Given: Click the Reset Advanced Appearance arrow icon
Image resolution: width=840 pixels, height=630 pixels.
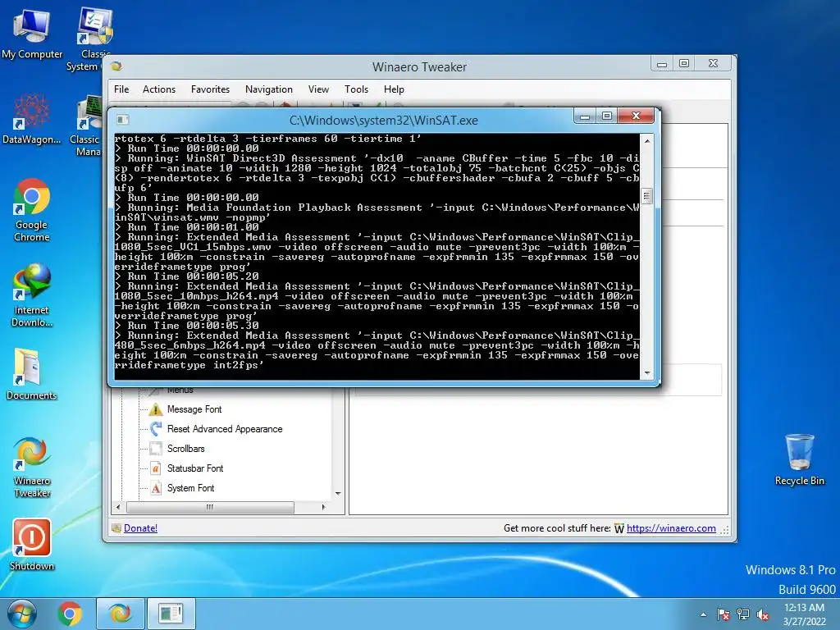Looking at the screenshot, I should click(x=156, y=428).
